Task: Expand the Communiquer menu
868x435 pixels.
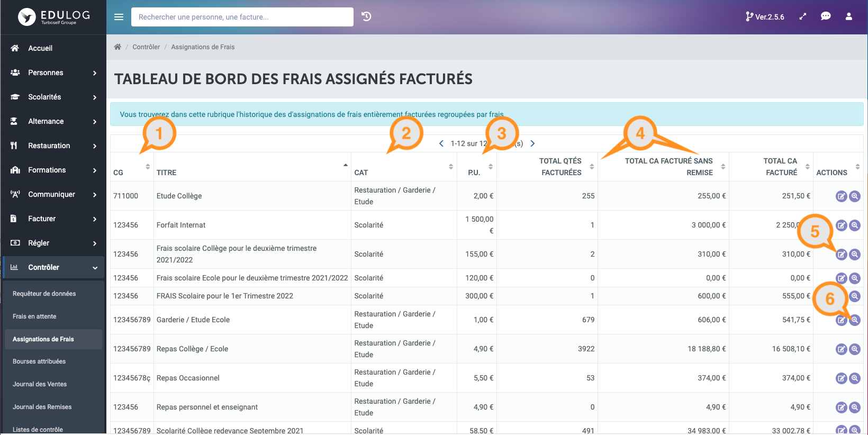Action: click(53, 194)
